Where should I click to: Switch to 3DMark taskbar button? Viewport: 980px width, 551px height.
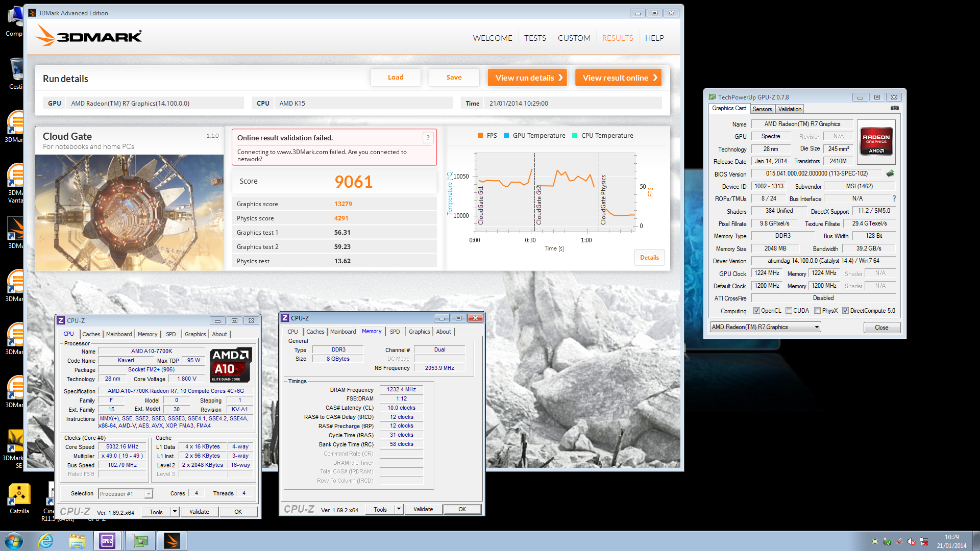tap(172, 541)
